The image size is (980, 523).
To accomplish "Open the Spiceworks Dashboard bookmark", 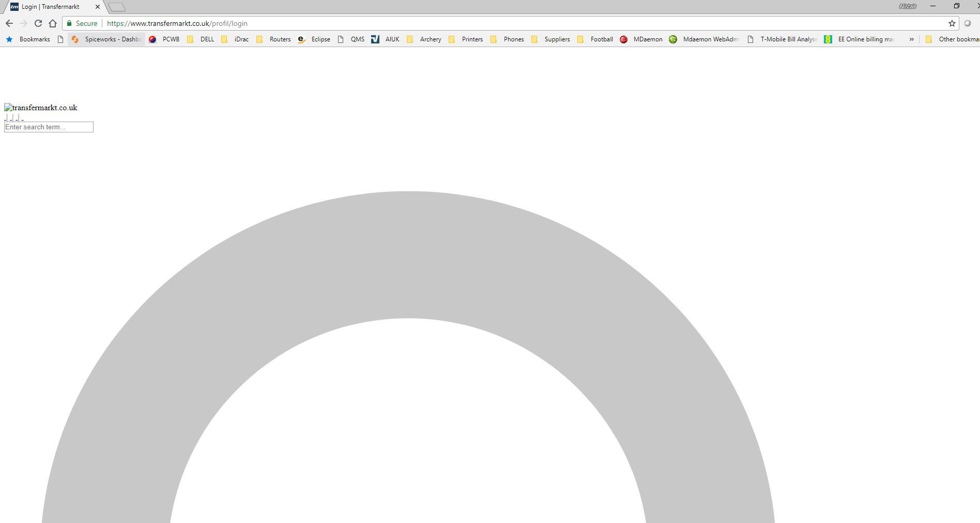I will 106,39.
